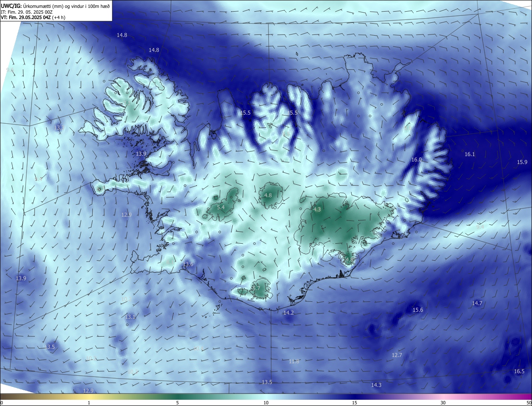
Task: Click the 16.5 value in the bottom-right corner
Action: point(519,372)
